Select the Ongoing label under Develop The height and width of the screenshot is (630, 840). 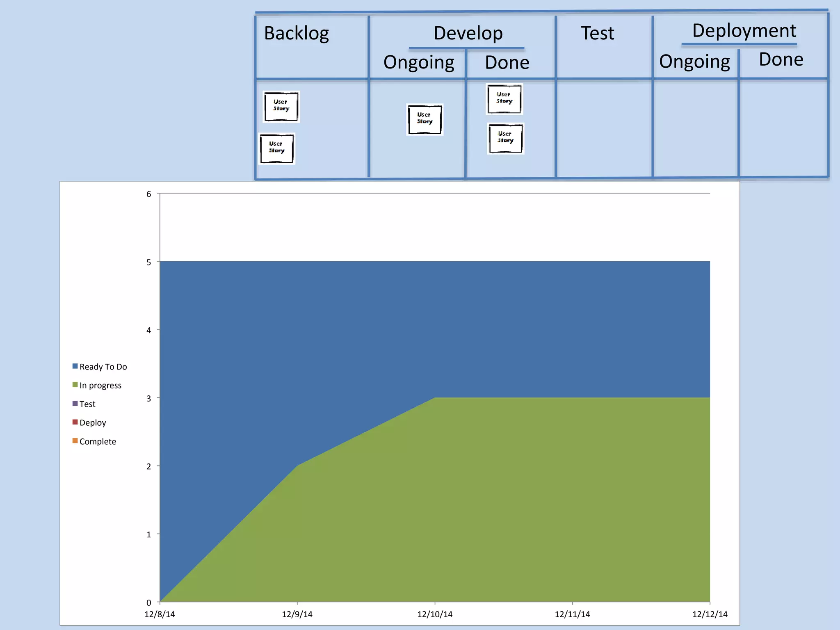tap(419, 63)
